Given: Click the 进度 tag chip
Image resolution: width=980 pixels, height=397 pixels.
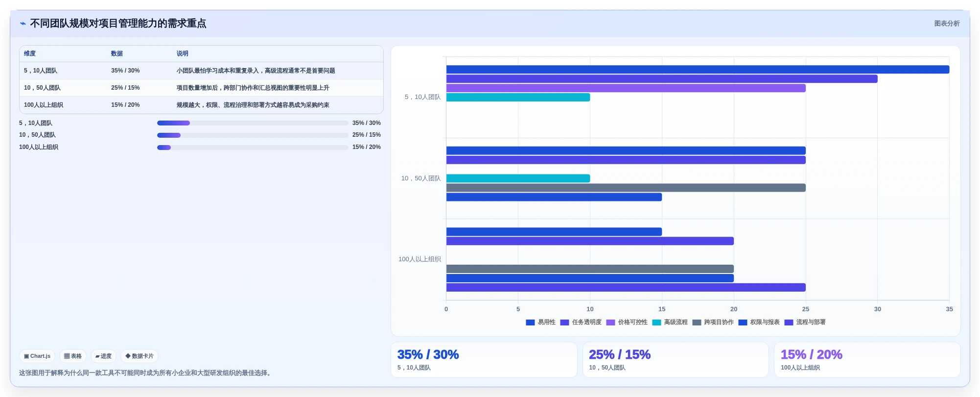Looking at the screenshot, I should 103,356.
